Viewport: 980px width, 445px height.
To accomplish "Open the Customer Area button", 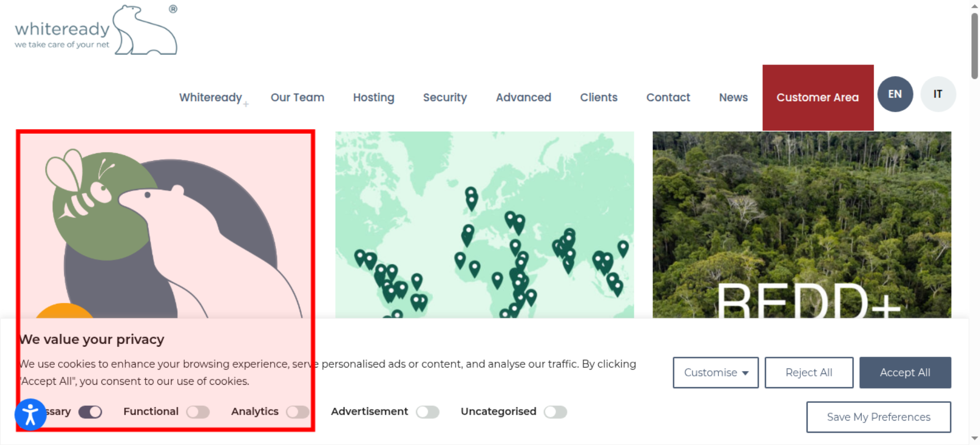I will [x=818, y=98].
